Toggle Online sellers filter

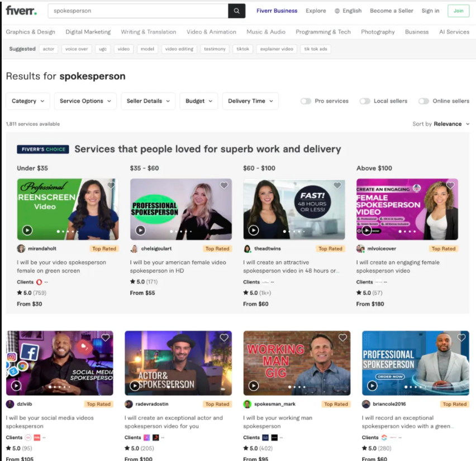(x=423, y=101)
